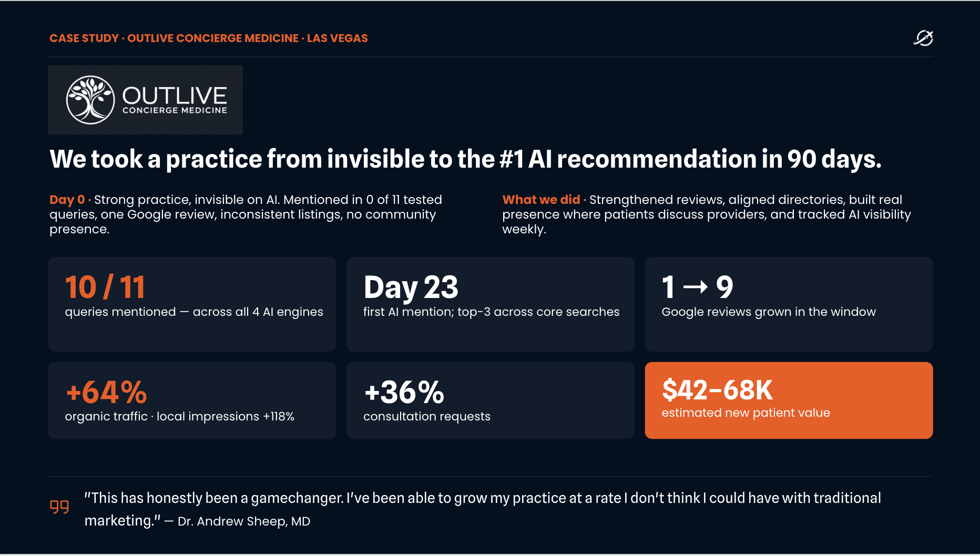Select the 10 / 11 queries stat card
This screenshot has width=980, height=556.
click(192, 304)
